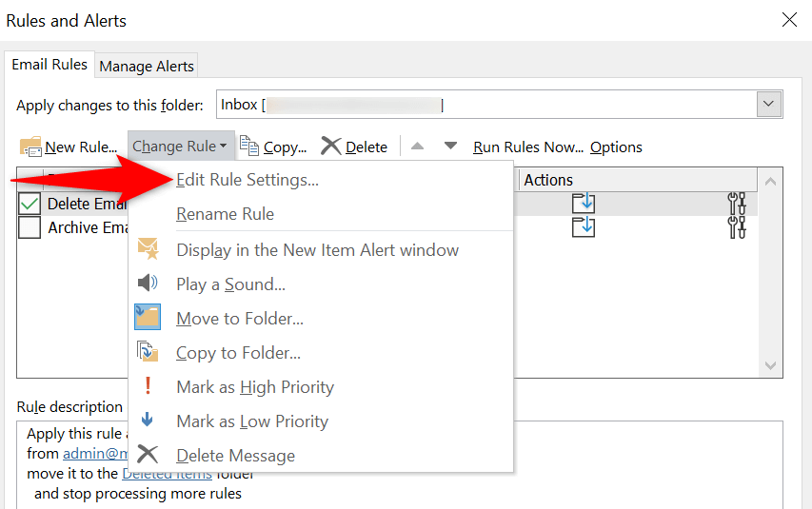Viewport: 812px width, 509px height.
Task: Click the New Rule envelope icon
Action: (x=31, y=147)
